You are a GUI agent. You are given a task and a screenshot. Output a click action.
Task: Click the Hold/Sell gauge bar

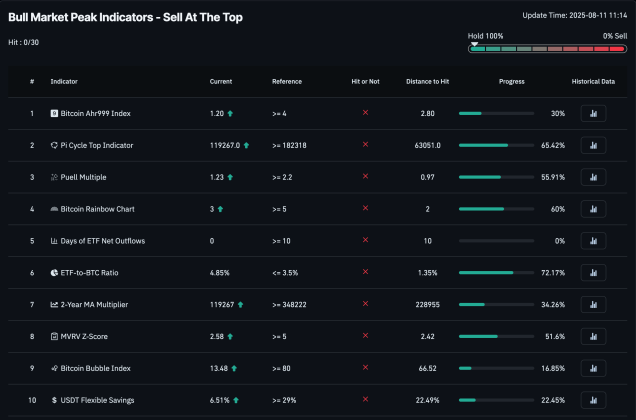click(548, 48)
